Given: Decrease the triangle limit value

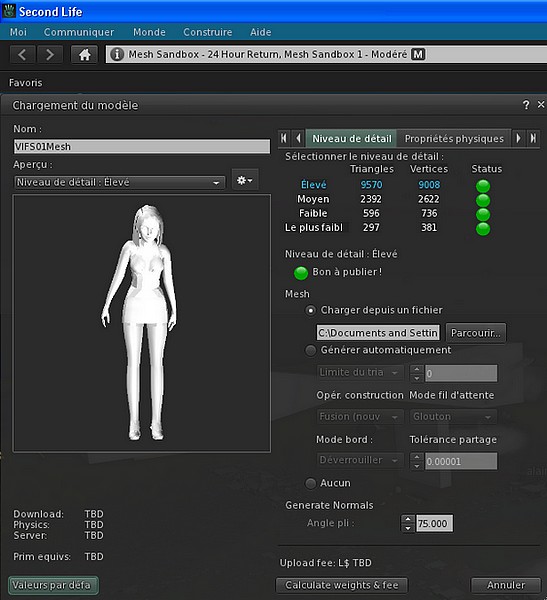Looking at the screenshot, I should point(416,378).
